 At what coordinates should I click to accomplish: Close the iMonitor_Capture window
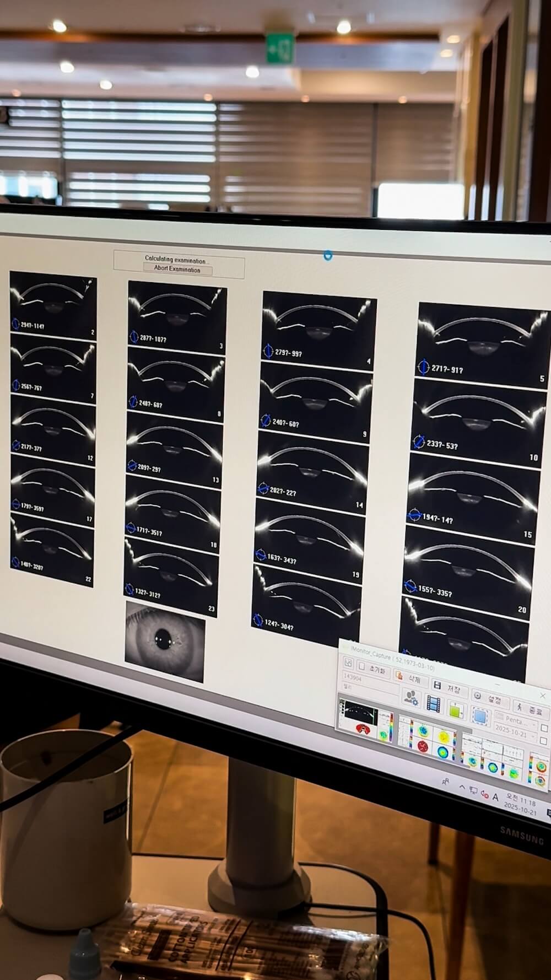click(543, 696)
